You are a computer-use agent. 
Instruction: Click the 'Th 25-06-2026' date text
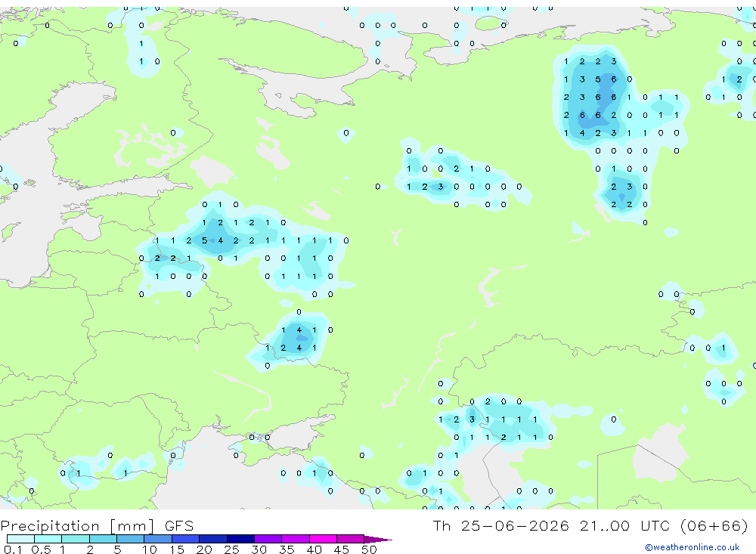[x=501, y=525]
